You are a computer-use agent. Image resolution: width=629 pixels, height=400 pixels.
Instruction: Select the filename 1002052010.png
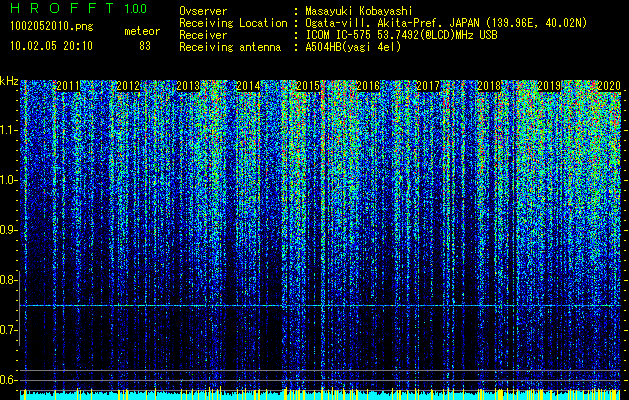52,27
